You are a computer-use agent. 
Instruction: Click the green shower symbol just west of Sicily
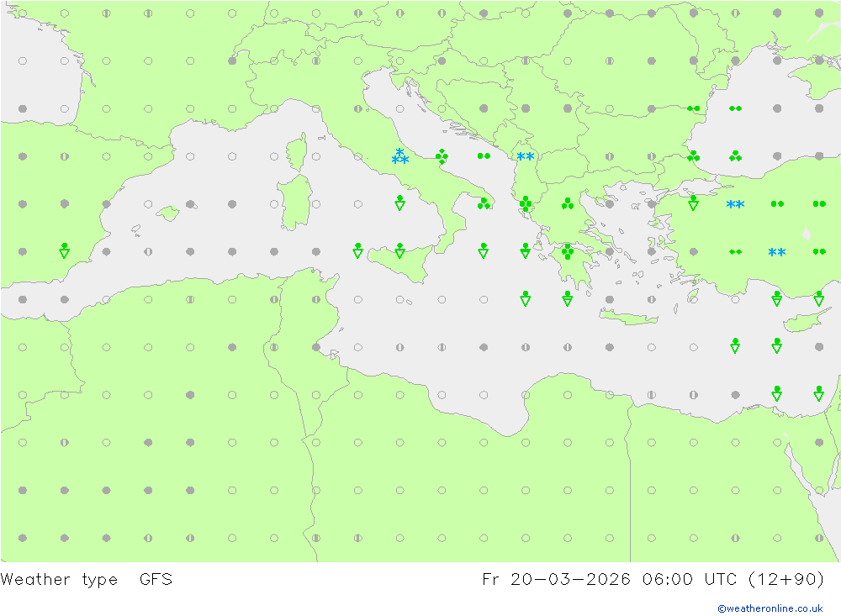tap(357, 251)
